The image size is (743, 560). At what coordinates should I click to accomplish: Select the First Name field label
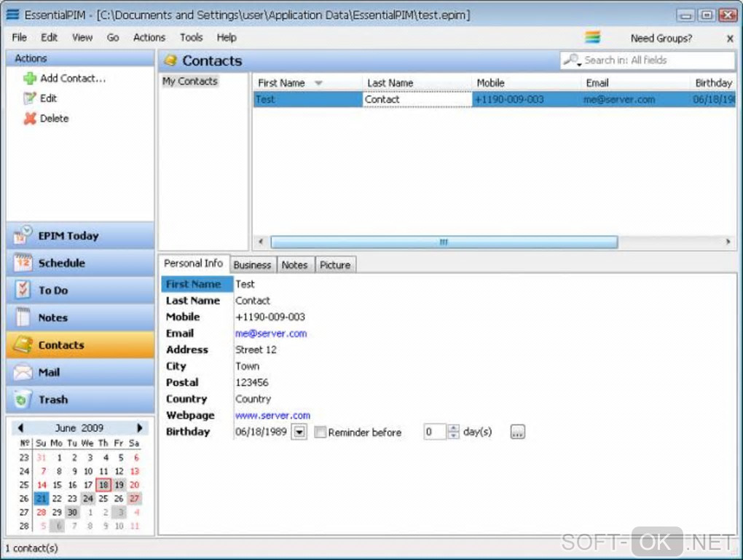197,284
